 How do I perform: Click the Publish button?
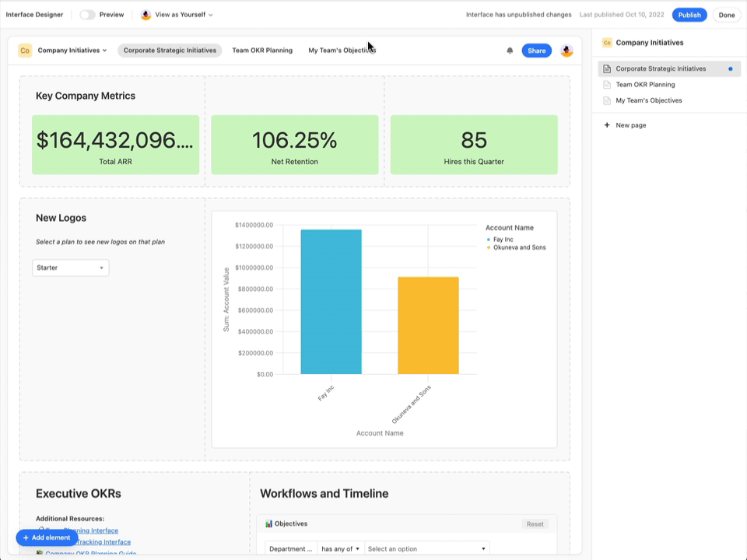click(x=689, y=14)
